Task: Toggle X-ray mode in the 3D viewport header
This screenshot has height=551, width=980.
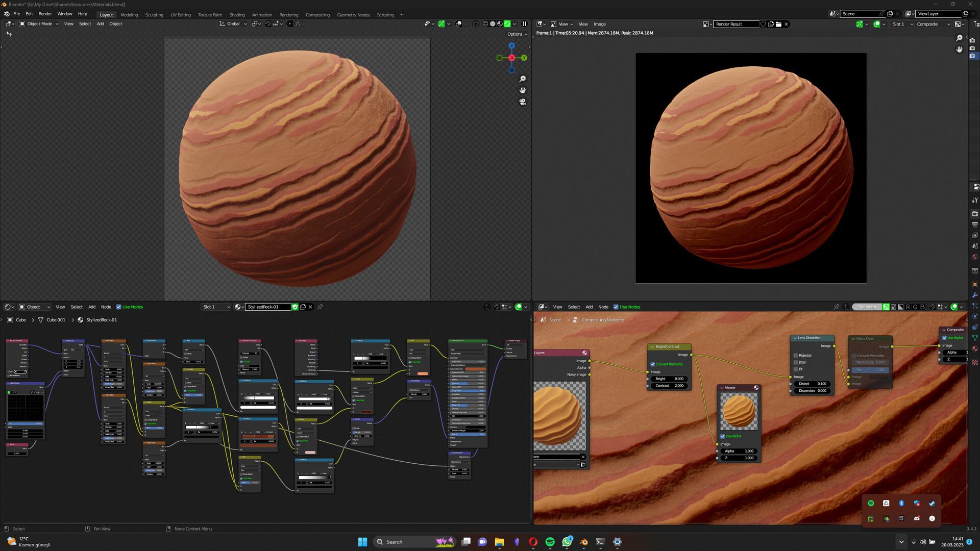Action: click(475, 24)
